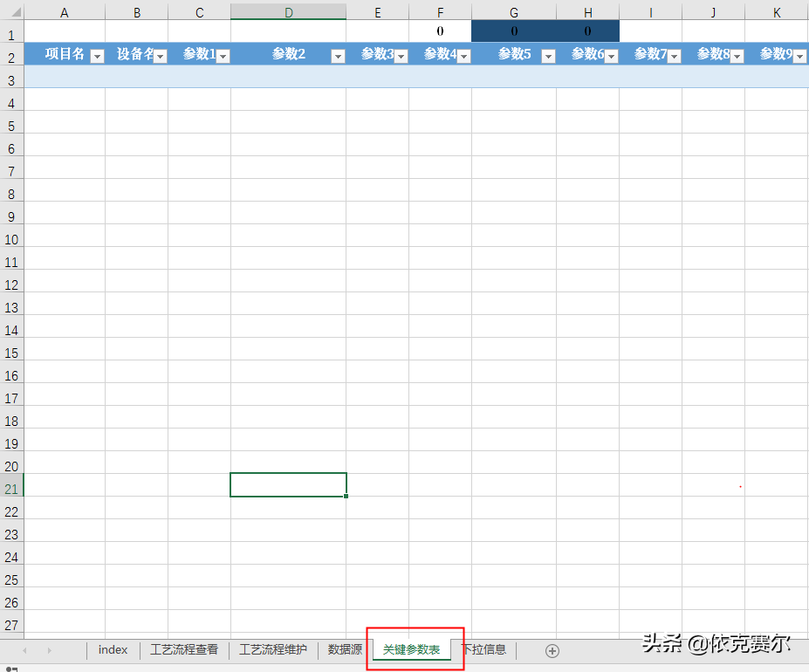This screenshot has width=809, height=672.
Task: Select column J header
Action: coord(714,12)
